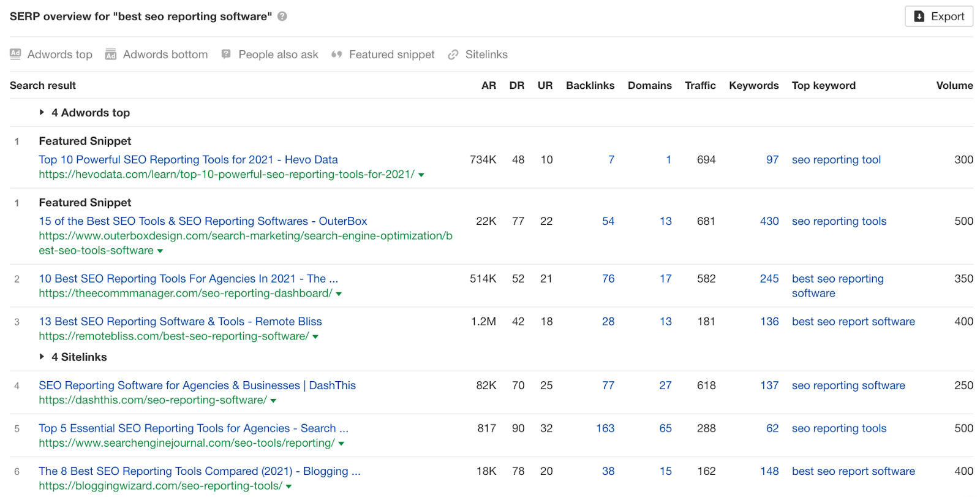The height and width of the screenshot is (497, 980).
Task: Click the AR column header
Action: tap(489, 86)
